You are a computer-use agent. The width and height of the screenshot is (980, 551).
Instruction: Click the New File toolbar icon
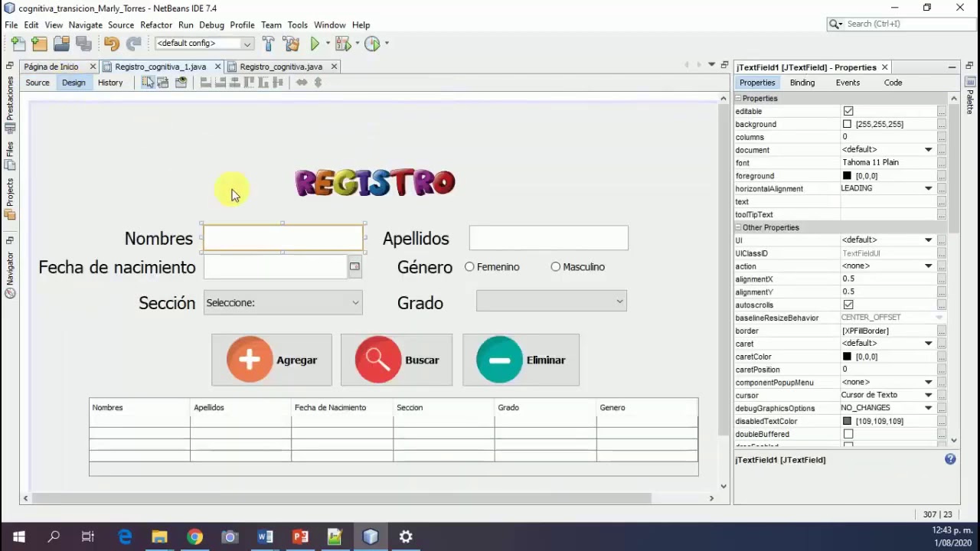[18, 44]
